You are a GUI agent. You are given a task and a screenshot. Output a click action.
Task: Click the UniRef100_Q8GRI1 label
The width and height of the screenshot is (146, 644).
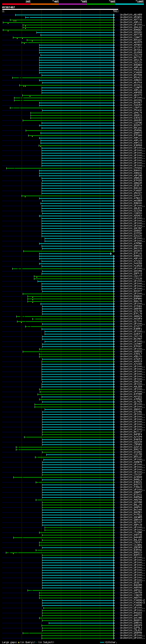tap(131, 115)
